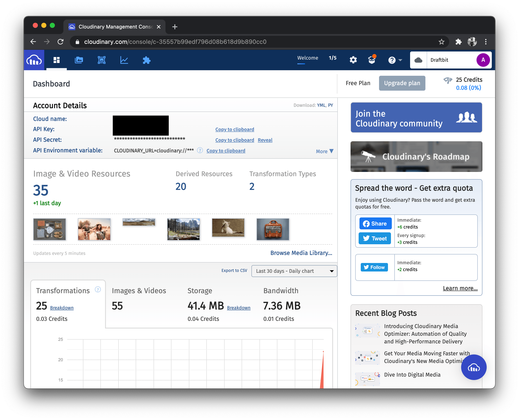Select the Transformations usage tab

68,304
